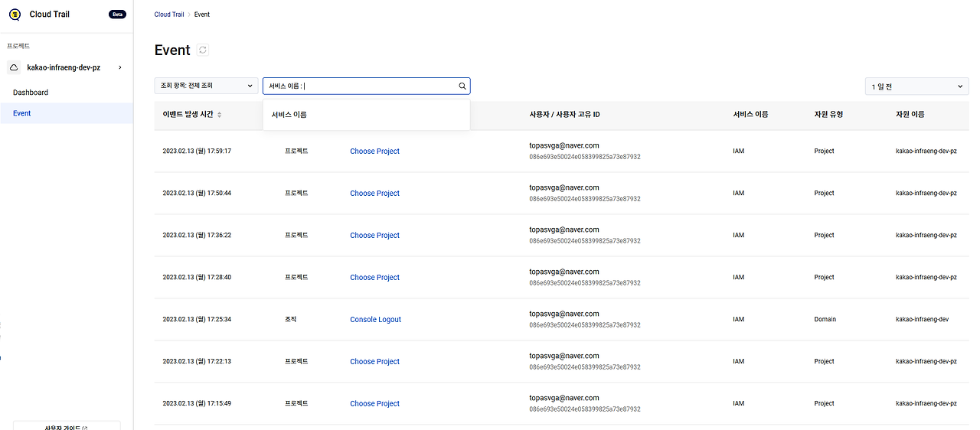Open Choose Project event at 17:15:49
Screen dimensions: 980x430
[375, 404]
